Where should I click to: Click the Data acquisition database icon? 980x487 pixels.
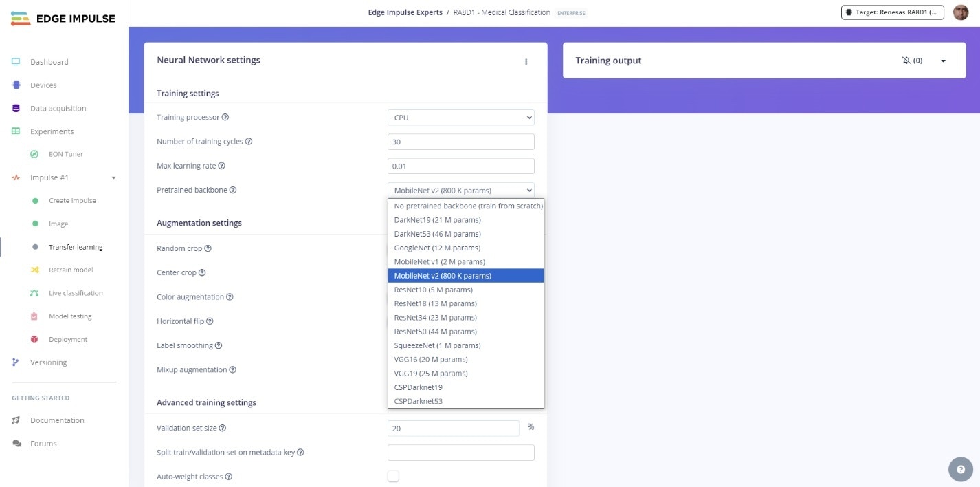tap(16, 108)
